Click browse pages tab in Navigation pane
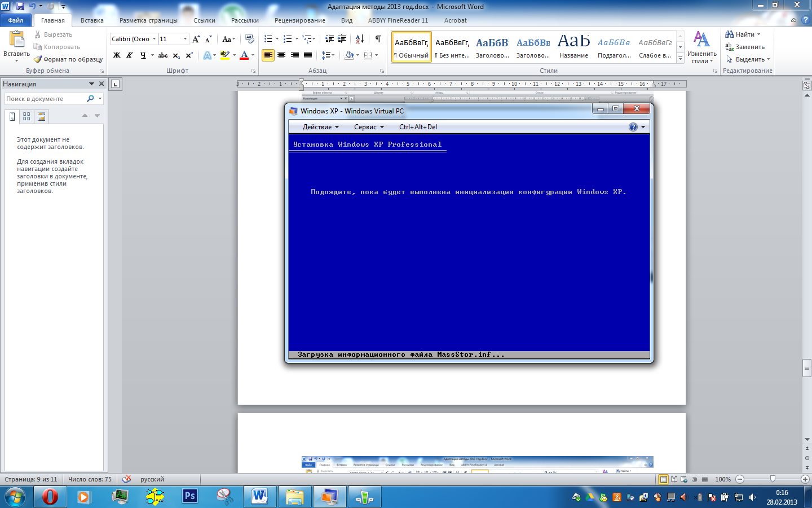The width and height of the screenshot is (812, 508). (27, 116)
